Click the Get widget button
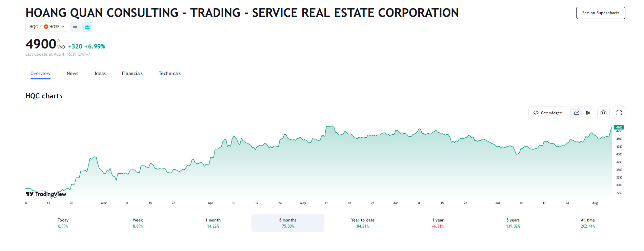The width and height of the screenshot is (644, 251). pos(547,113)
